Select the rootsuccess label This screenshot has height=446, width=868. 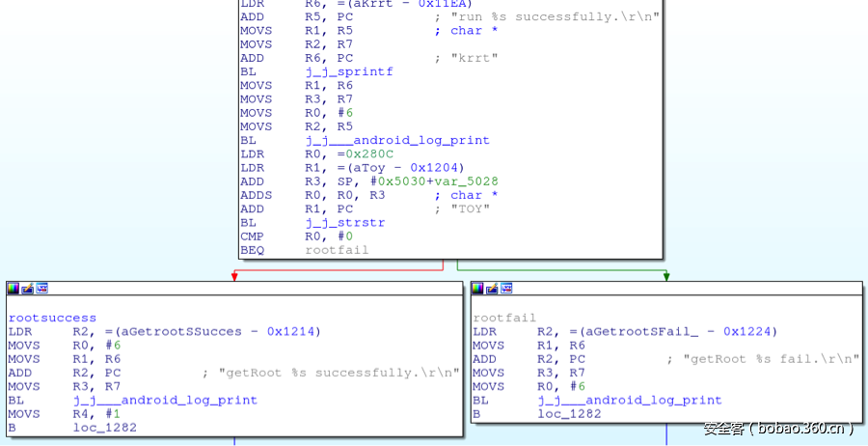[53, 318]
